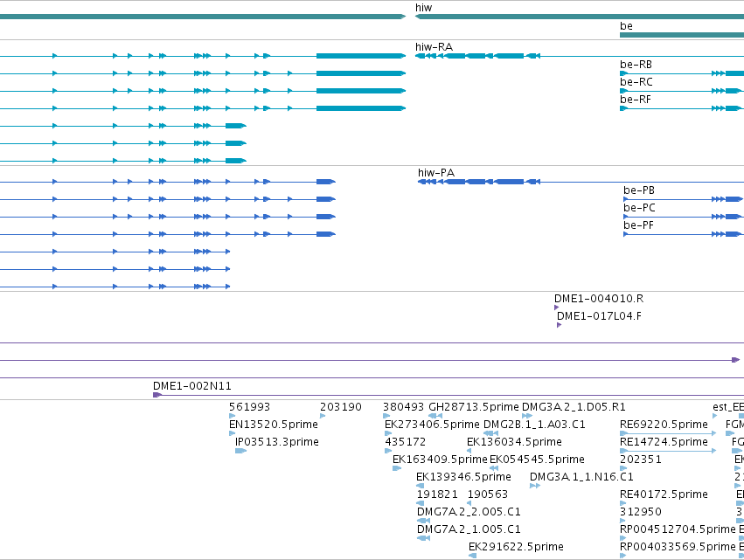Click the be-RB transcript label

click(x=636, y=65)
